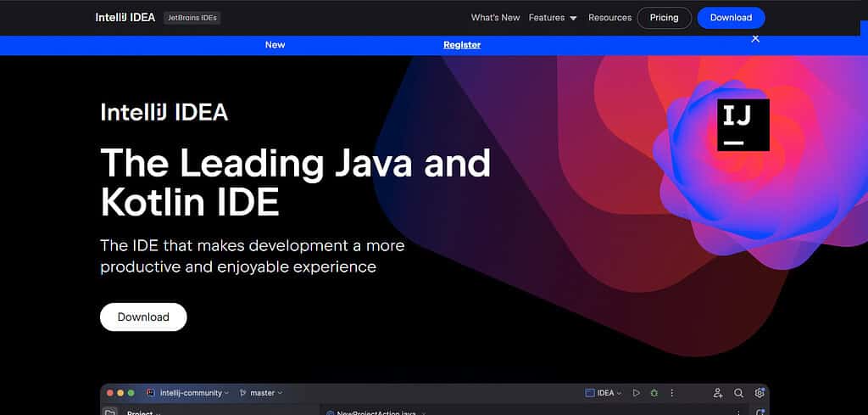Viewport: 868px width, 415px height.
Task: Click the search magnifier icon in IDE
Action: [x=738, y=393]
